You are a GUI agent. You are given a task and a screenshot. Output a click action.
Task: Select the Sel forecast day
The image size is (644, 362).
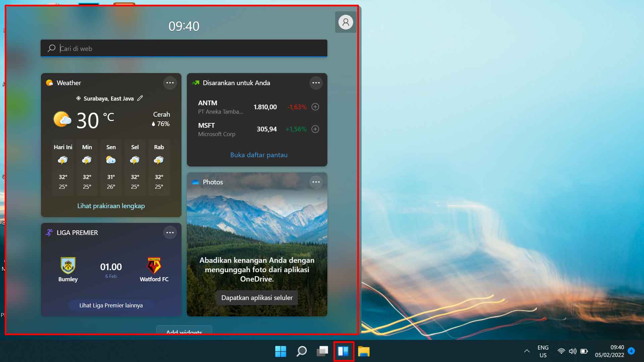135,167
